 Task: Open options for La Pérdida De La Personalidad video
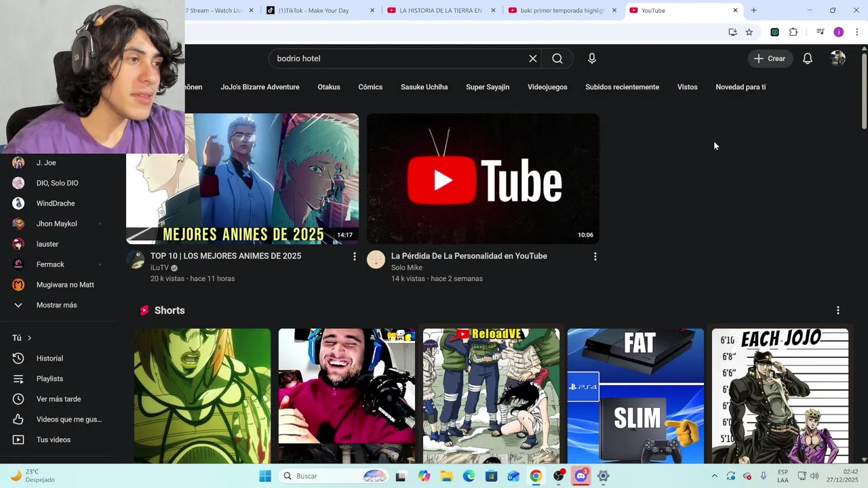pos(595,256)
